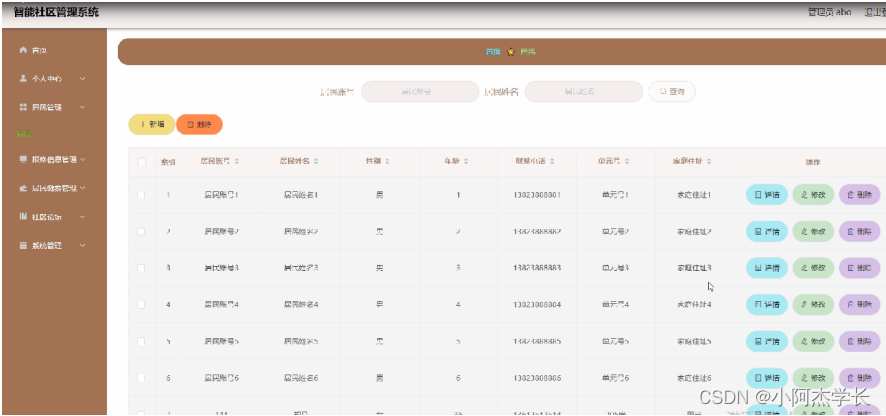Viewport: 886px width, 416px height.
Task: Click purple 删除 for row 居民账号1
Action: coord(859,194)
